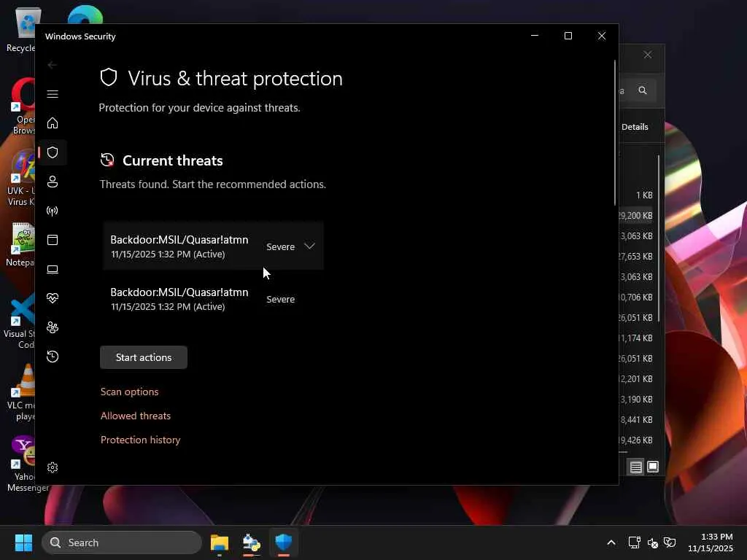Viewport: 747px width, 560px height.
Task: Switch Explorer to large thumbnails view icon
Action: 653,467
